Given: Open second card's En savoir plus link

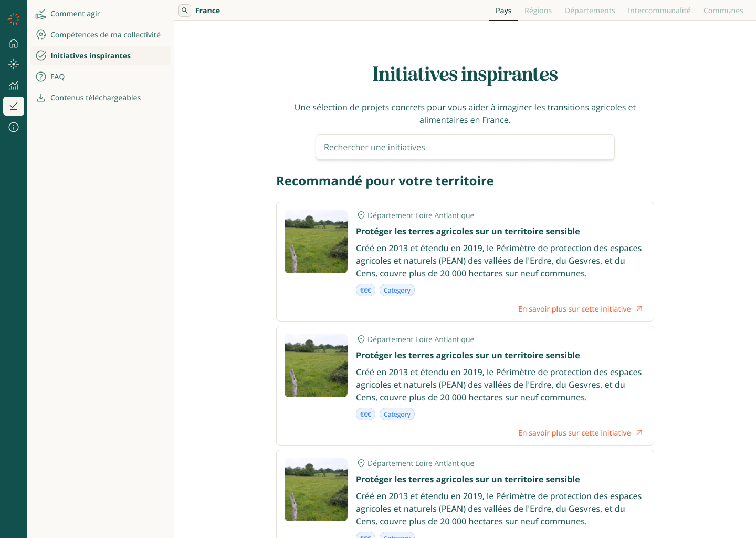Looking at the screenshot, I should (574, 433).
